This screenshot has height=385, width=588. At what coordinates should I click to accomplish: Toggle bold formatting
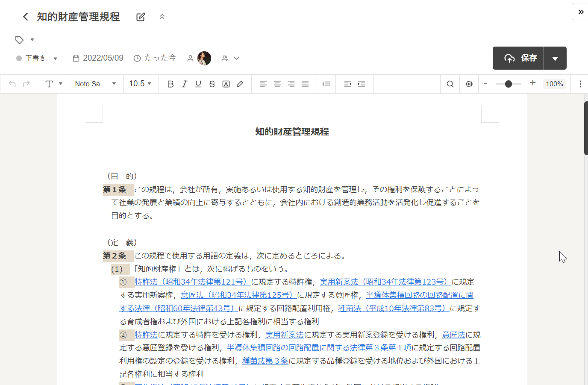170,84
